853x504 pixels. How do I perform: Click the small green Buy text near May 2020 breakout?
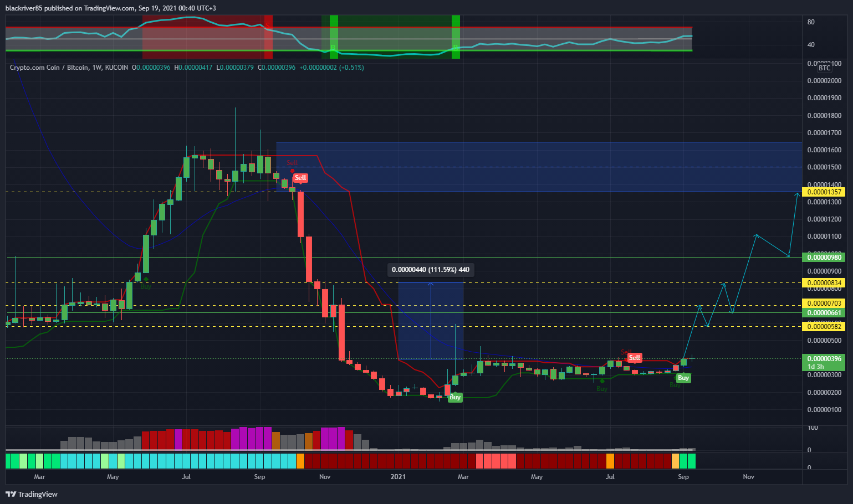(146, 286)
